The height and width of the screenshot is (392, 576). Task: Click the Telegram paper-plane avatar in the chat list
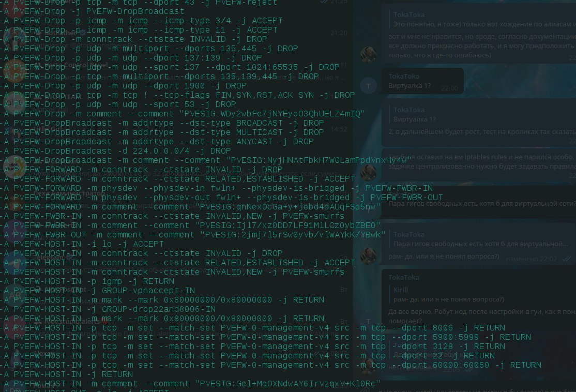(14, 263)
